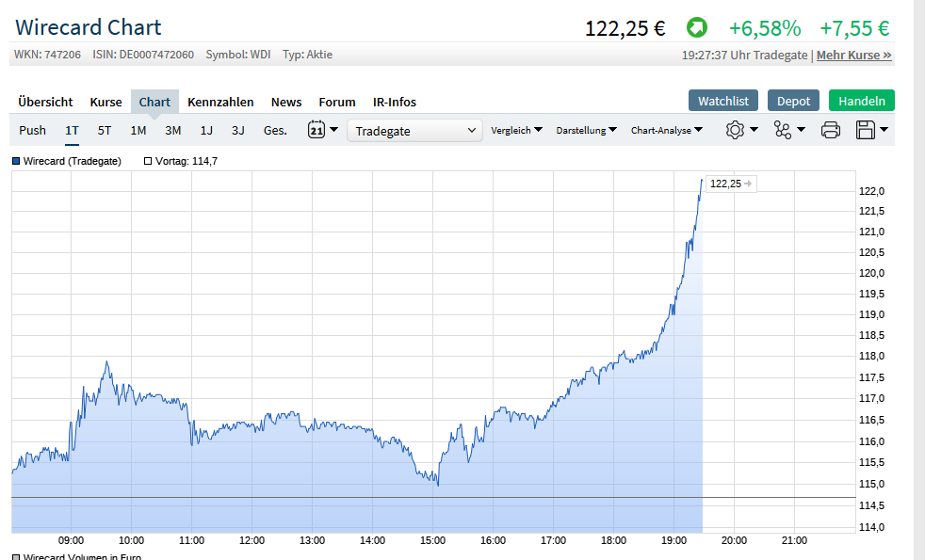Image resolution: width=925 pixels, height=560 pixels.
Task: Click the 09:00 time axis label
Action: 71,540
